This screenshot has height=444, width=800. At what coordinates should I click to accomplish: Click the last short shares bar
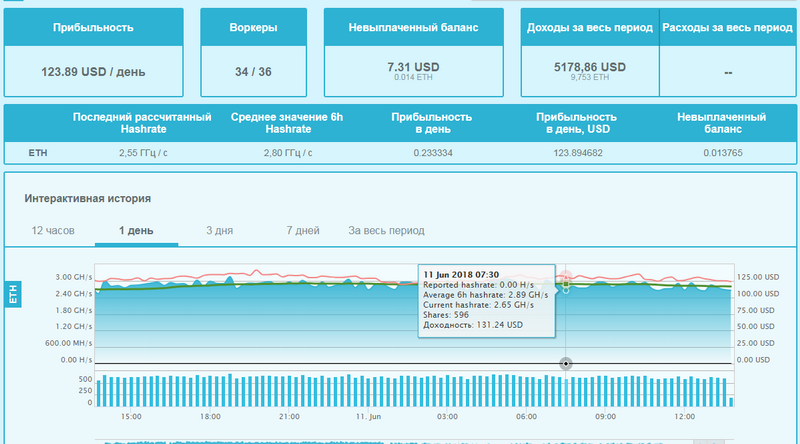[731, 402]
